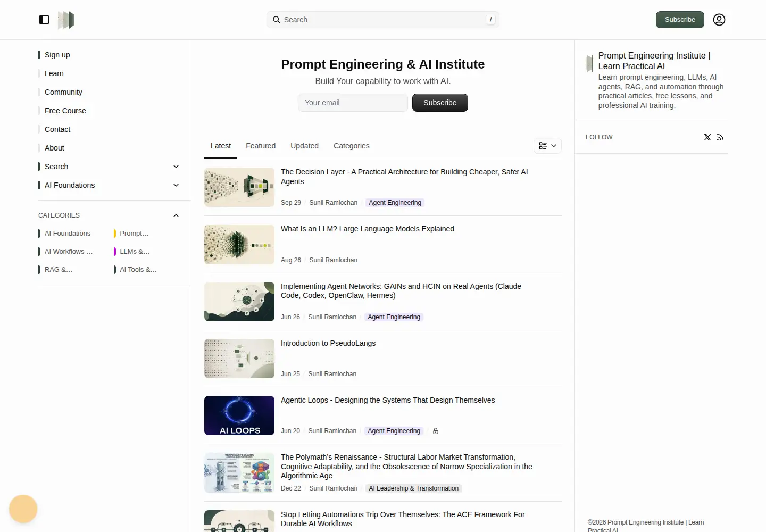Open the site logo home link
Image resolution: width=766 pixels, height=532 pixels.
click(66, 20)
